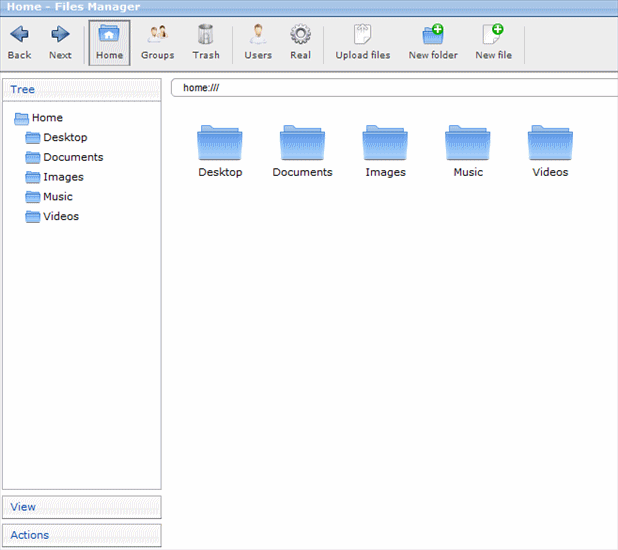Collapse the Tree panel header
Image resolution: width=618 pixels, height=550 pixels.
pyautogui.click(x=81, y=89)
